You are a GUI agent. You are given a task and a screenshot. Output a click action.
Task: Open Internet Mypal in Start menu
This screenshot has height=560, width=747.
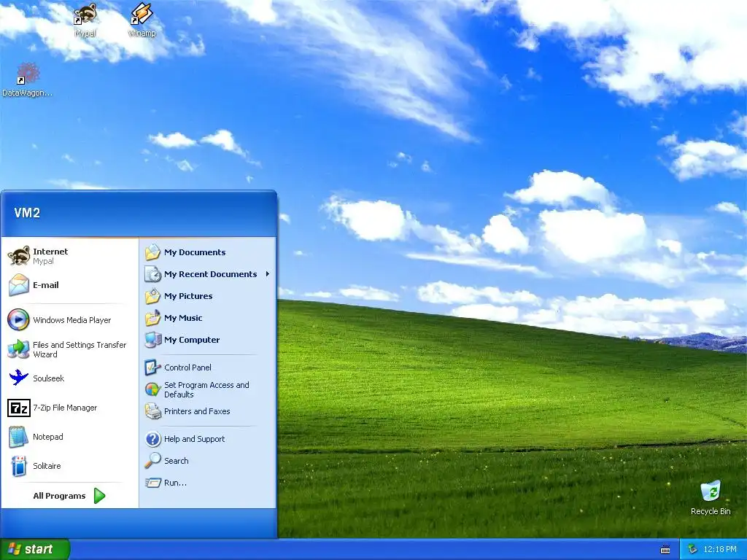click(x=69, y=256)
